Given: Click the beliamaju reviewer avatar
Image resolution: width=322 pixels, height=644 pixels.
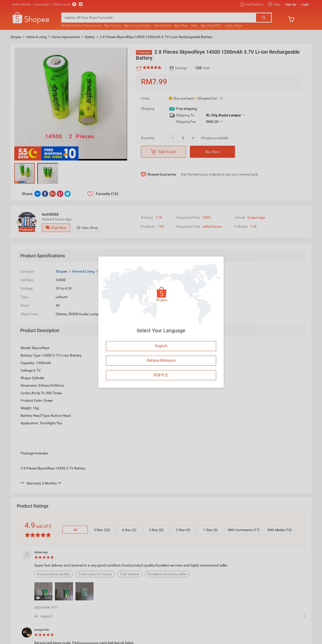Looking at the screenshot, I should click(x=27, y=555).
